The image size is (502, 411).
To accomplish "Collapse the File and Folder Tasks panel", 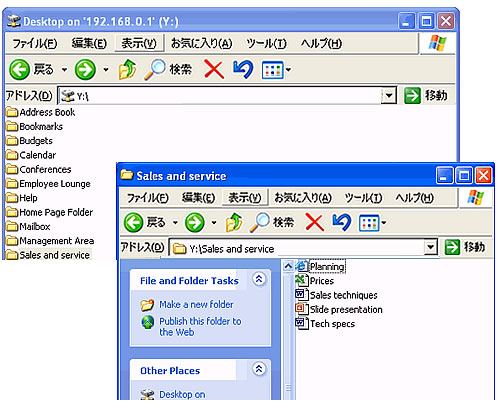I will (x=259, y=279).
